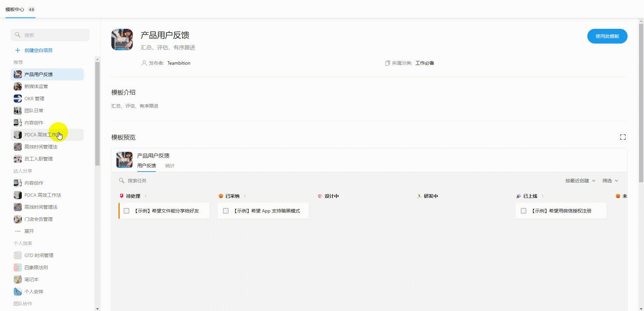This screenshot has height=311, width=644.
Task: Select the 产品用户反馈 template icon in sidebar
Action: tap(17, 74)
